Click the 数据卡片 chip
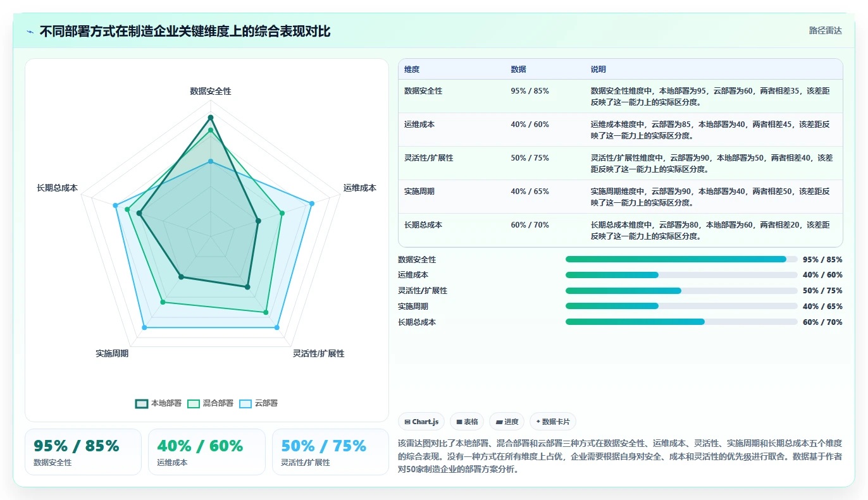868x500 pixels. point(553,422)
